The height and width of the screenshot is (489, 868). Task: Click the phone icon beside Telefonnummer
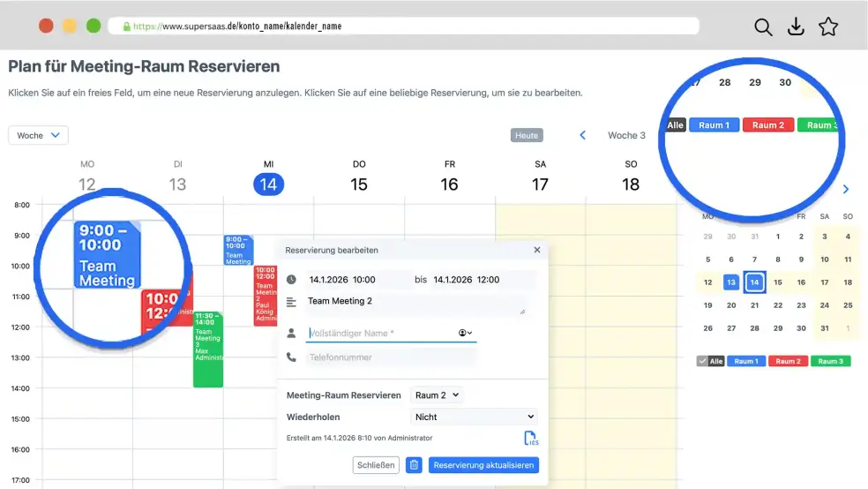click(291, 357)
